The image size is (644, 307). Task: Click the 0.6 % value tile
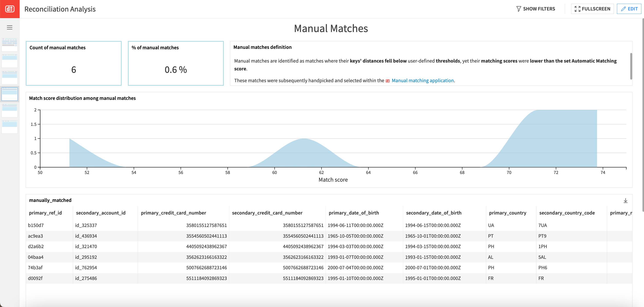[176, 63]
